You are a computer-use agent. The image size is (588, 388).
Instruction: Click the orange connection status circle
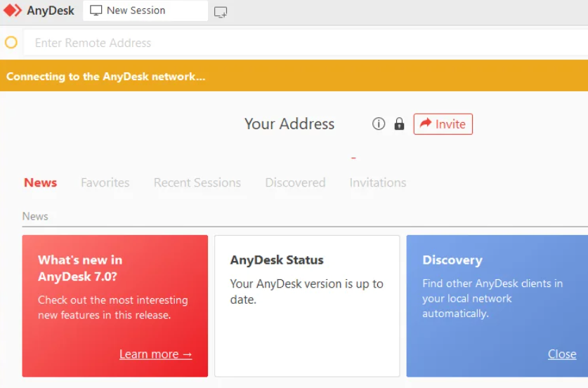click(x=11, y=43)
